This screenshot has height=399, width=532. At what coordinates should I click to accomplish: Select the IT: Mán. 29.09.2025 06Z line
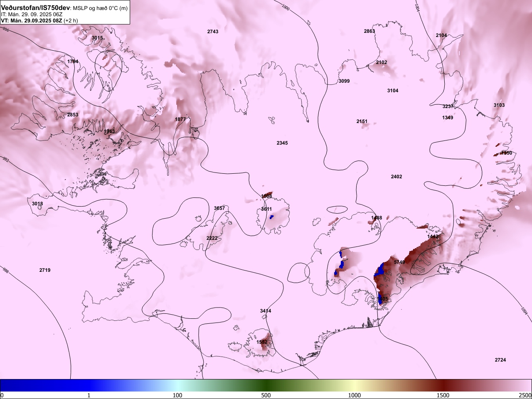[32, 14]
